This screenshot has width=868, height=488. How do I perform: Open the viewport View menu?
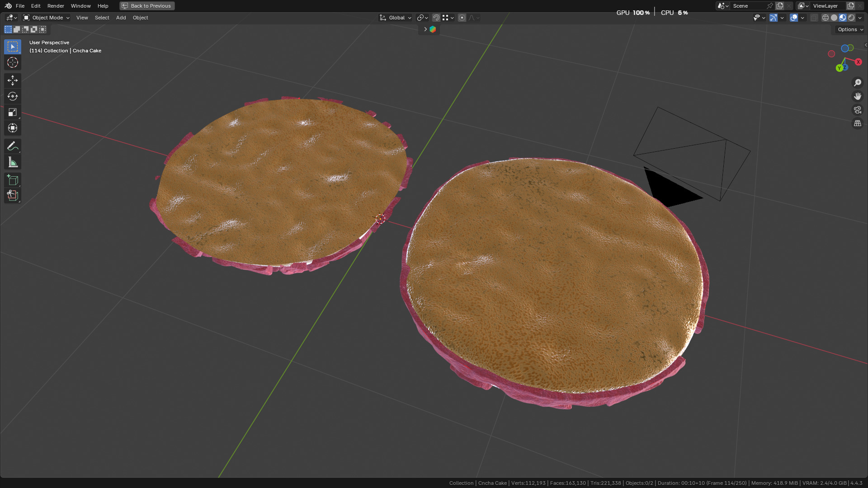point(82,18)
